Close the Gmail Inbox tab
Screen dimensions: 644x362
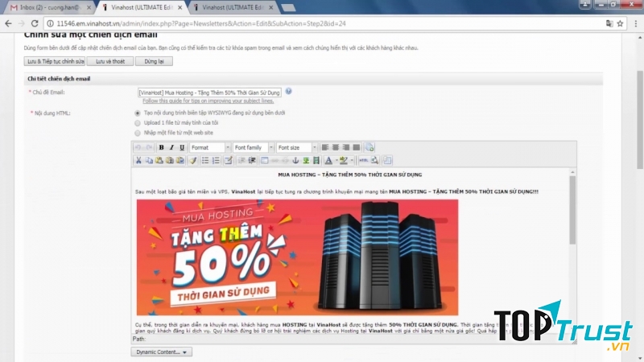pyautogui.click(x=89, y=7)
